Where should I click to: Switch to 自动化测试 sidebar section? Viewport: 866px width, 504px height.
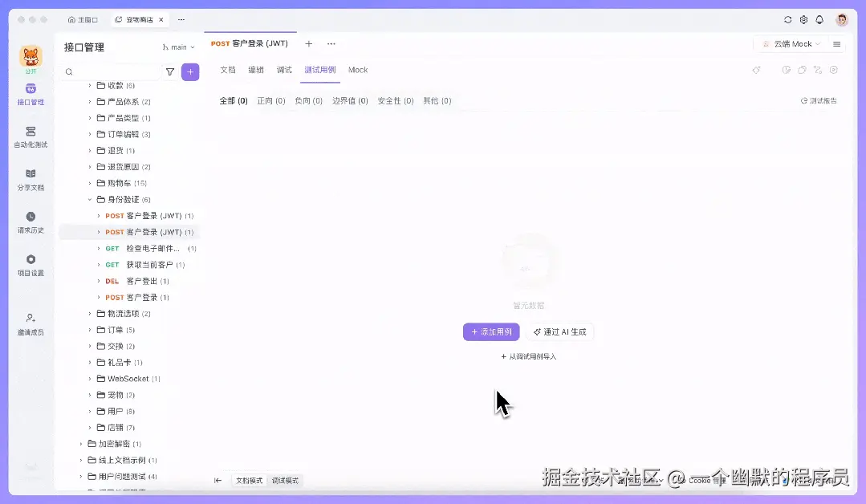coord(30,139)
